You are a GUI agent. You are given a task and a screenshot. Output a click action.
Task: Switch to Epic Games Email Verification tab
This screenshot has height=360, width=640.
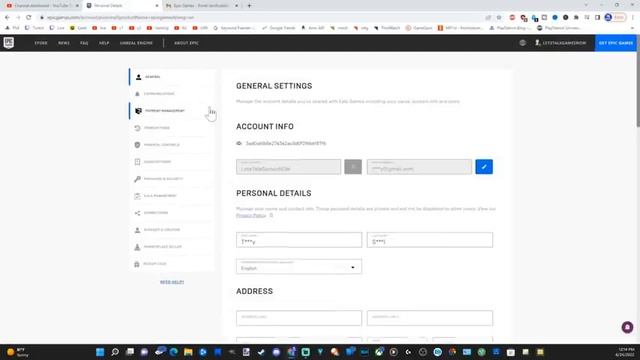click(x=202, y=6)
